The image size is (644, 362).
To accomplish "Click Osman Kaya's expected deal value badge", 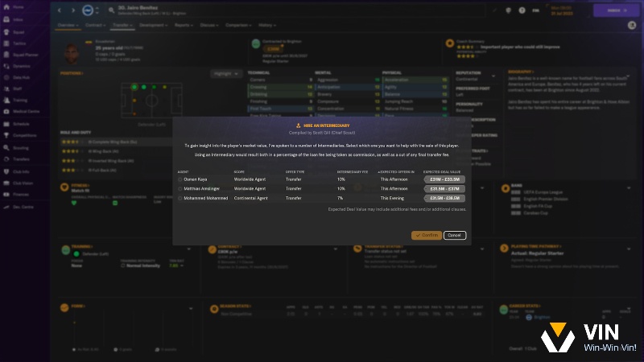I will 444,179.
